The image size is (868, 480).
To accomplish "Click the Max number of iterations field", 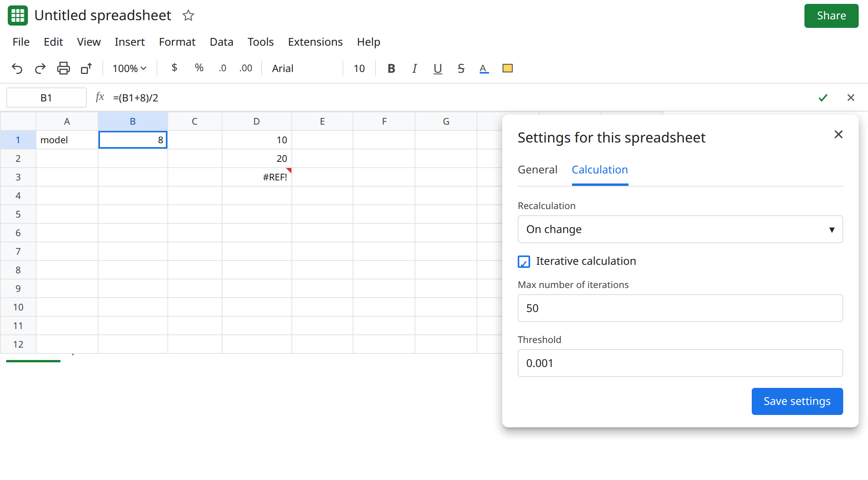I will (x=680, y=308).
